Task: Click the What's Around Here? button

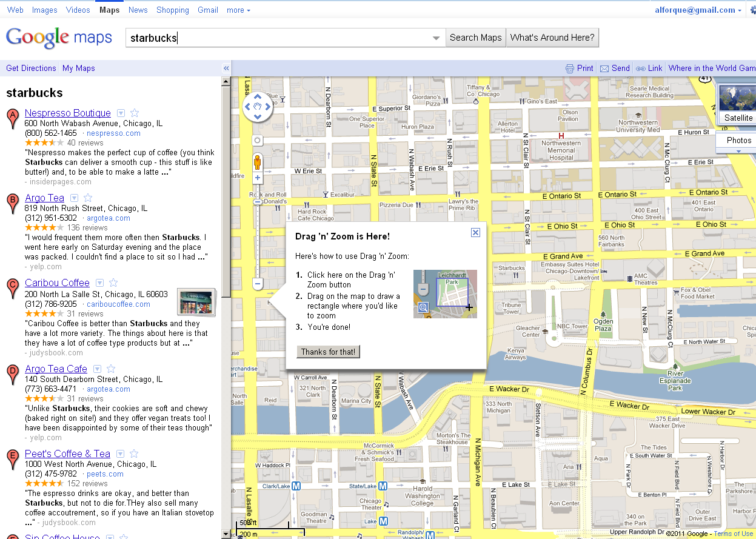Action: tap(552, 38)
